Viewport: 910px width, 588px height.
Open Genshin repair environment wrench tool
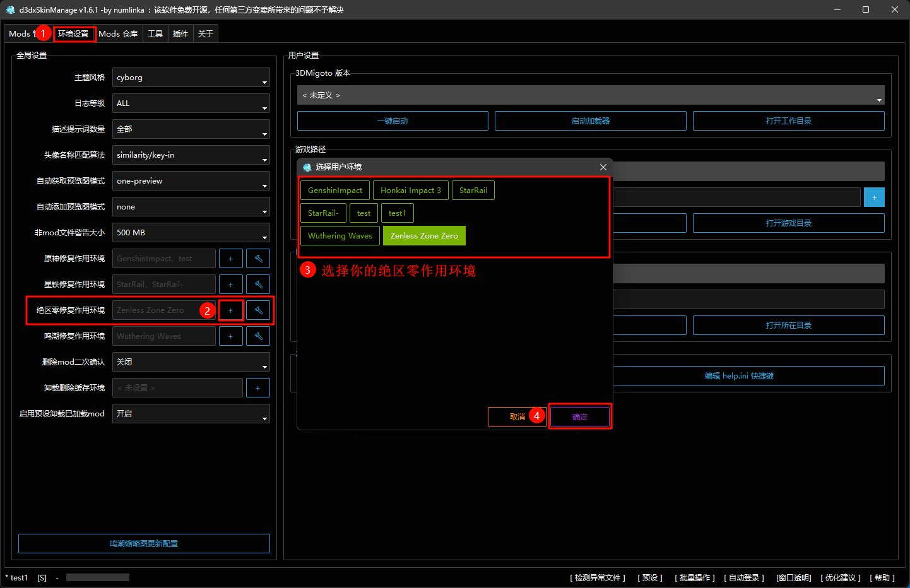coord(258,259)
